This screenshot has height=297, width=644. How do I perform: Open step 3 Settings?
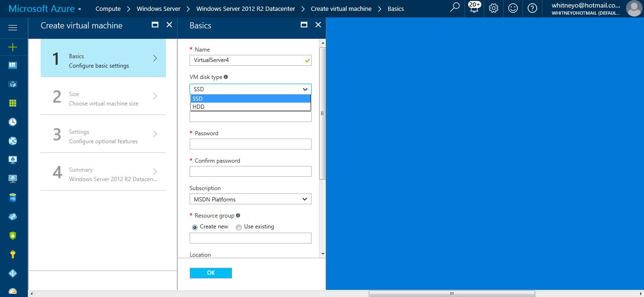[x=103, y=134]
